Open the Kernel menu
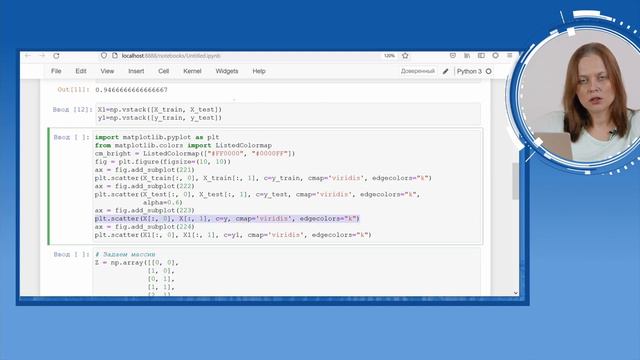 point(192,71)
